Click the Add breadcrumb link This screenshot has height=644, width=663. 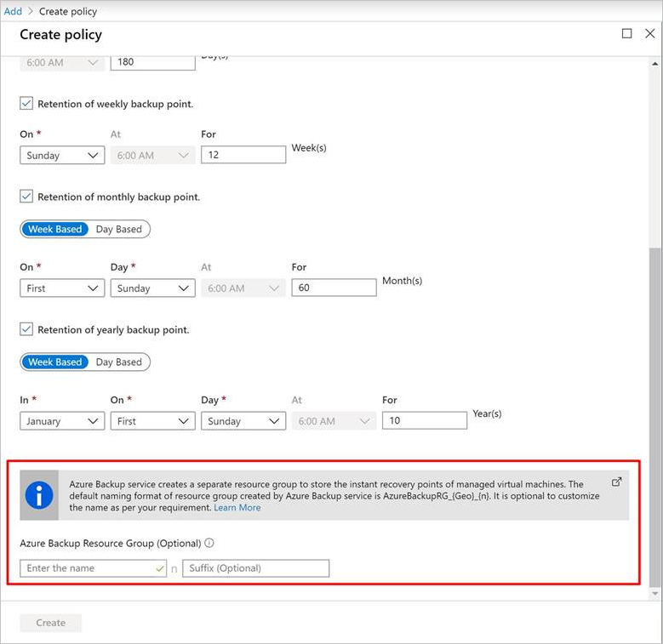(x=13, y=11)
